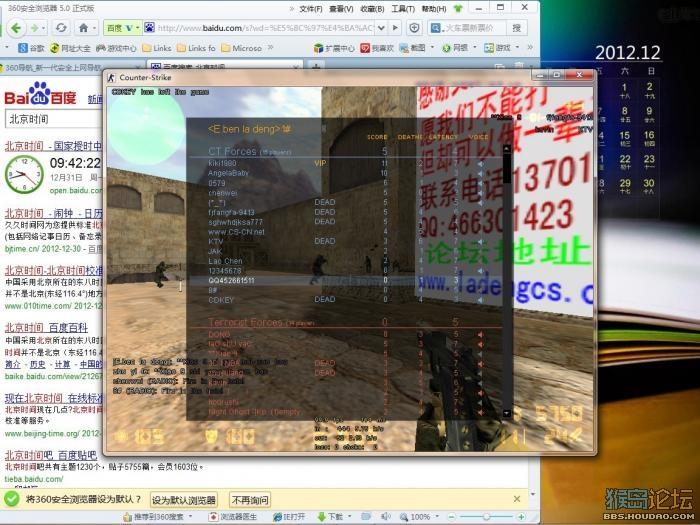
Task: Open the 百度 V search engine dropdown
Action: pos(123,28)
